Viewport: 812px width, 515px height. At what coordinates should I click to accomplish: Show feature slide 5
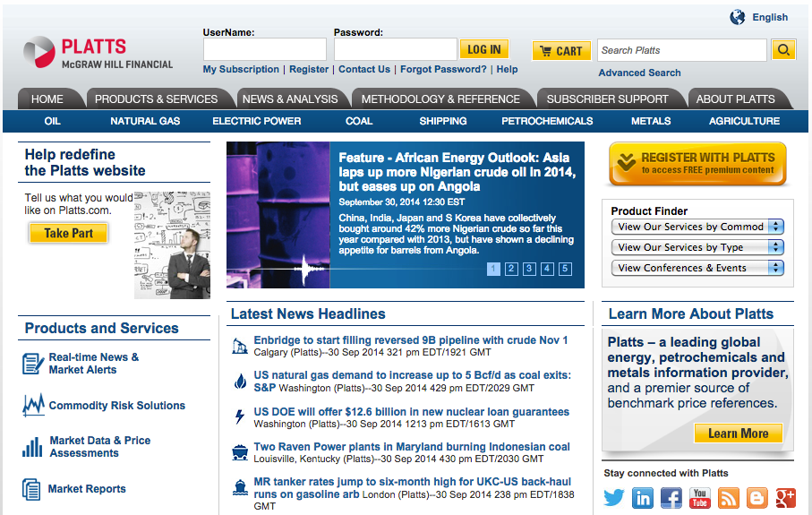tap(565, 269)
